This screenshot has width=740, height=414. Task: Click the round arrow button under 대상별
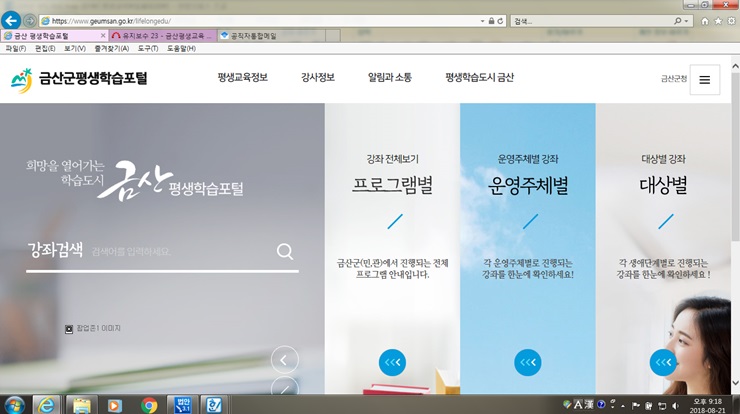(x=663, y=362)
